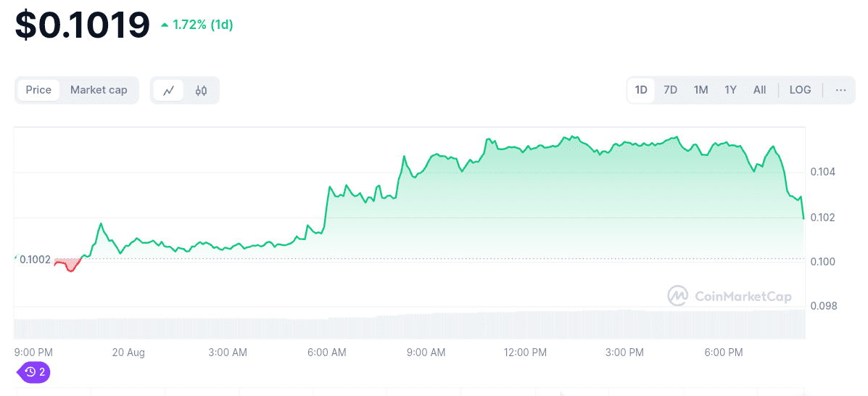Switch to the Market cap tab
The width and height of the screenshot is (868, 396).
click(99, 90)
